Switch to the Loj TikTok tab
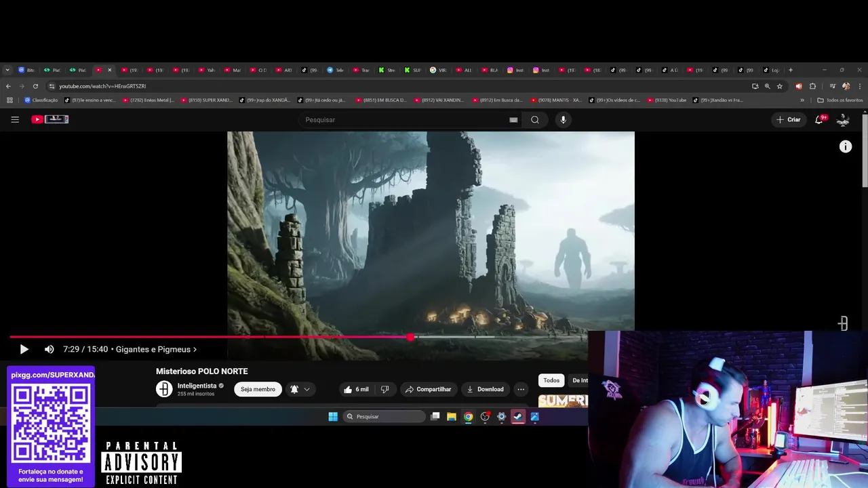The height and width of the screenshot is (488, 868). point(771,70)
